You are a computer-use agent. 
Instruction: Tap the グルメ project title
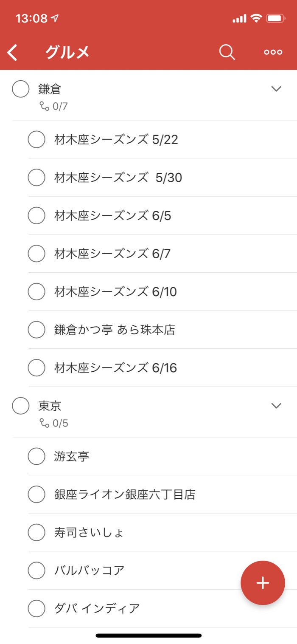tap(67, 52)
